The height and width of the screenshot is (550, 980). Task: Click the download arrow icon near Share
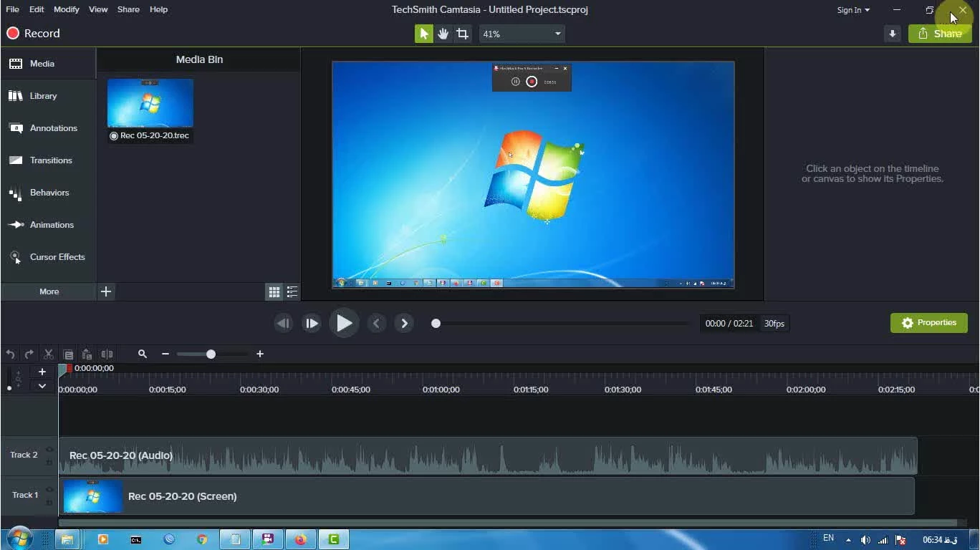click(892, 34)
